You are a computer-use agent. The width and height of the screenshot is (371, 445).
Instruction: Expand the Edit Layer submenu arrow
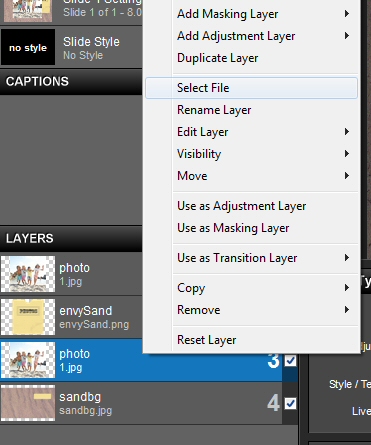click(347, 132)
